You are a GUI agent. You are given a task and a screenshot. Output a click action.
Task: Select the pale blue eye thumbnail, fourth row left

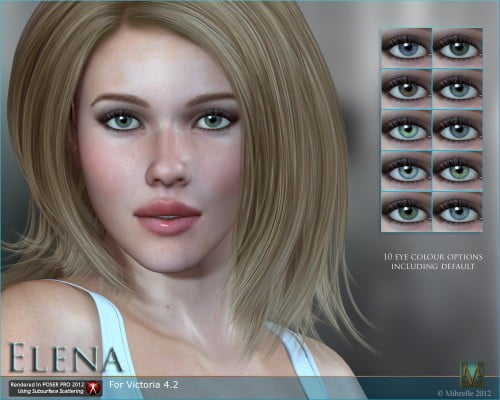(x=406, y=171)
